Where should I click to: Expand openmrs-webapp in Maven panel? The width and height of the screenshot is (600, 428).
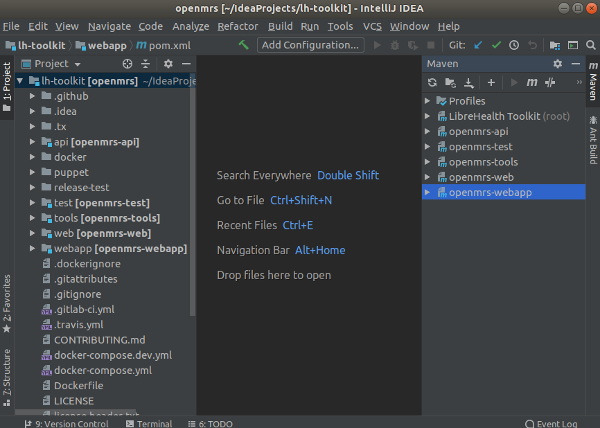click(427, 192)
